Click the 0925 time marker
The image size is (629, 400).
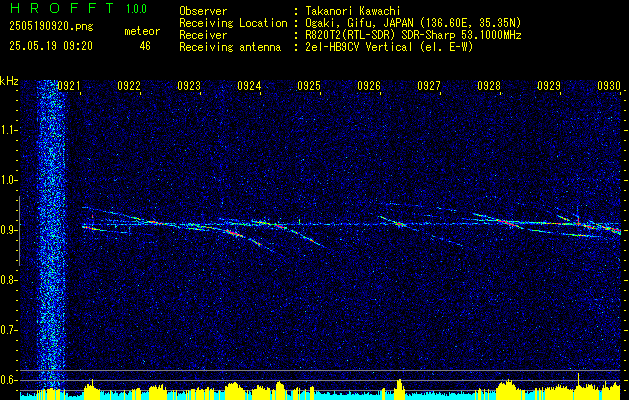(x=309, y=86)
